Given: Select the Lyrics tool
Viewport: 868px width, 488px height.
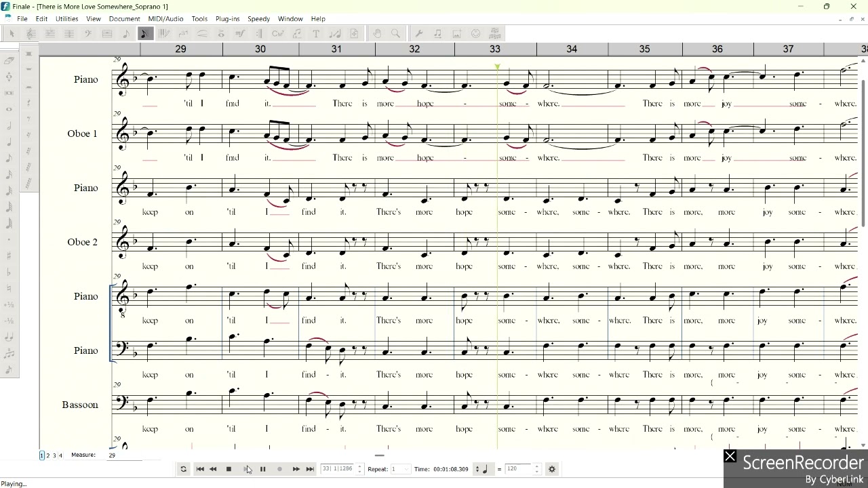Looking at the screenshot, I should tap(297, 33).
